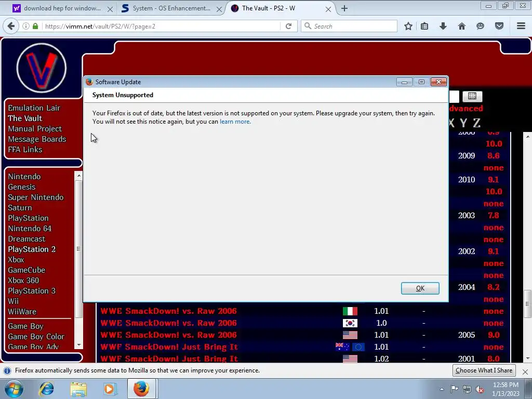Click the Vault search button icon

(472, 96)
